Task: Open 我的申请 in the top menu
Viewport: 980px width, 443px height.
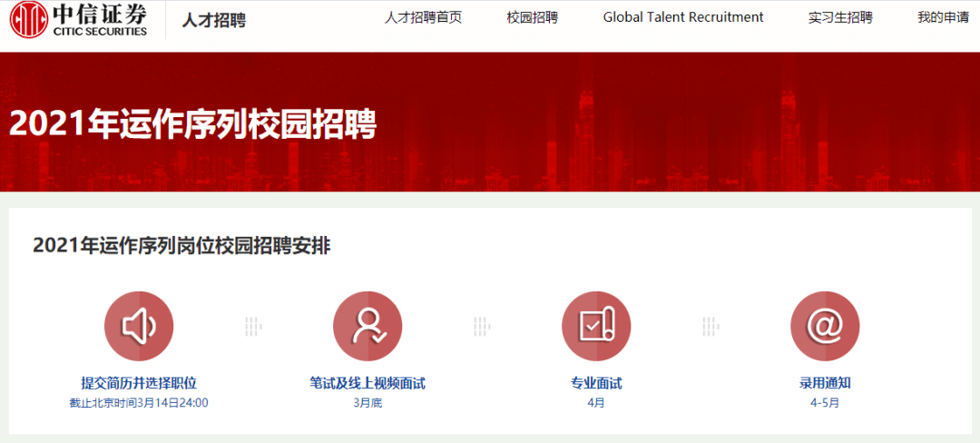Action: [x=943, y=17]
